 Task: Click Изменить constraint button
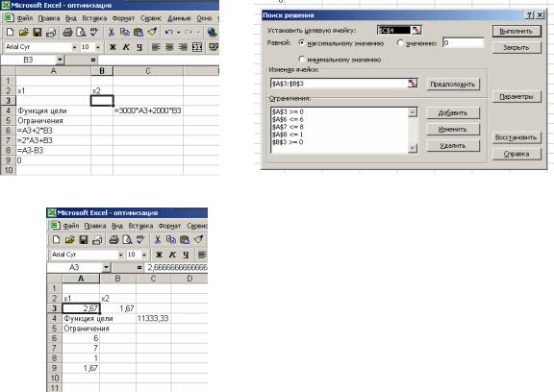(x=453, y=129)
